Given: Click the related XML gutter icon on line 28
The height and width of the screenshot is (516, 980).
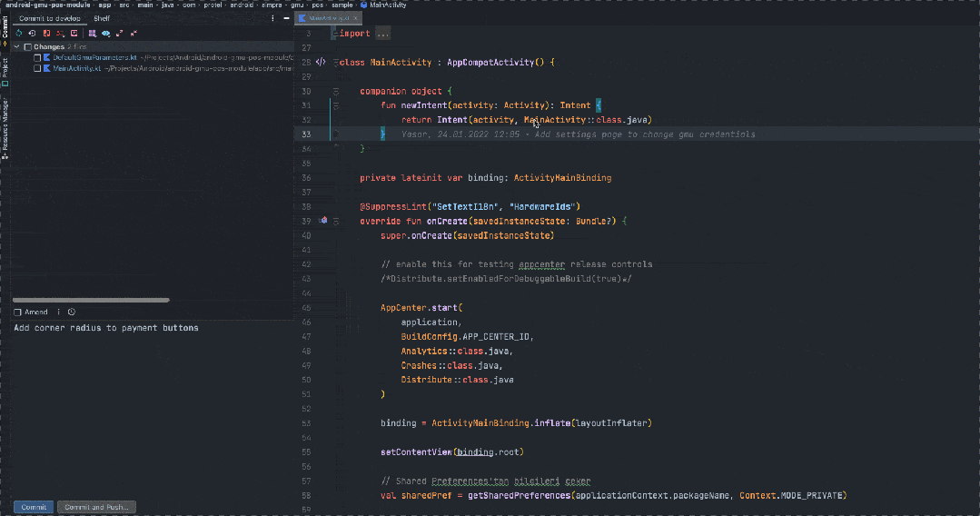Looking at the screenshot, I should (x=321, y=62).
